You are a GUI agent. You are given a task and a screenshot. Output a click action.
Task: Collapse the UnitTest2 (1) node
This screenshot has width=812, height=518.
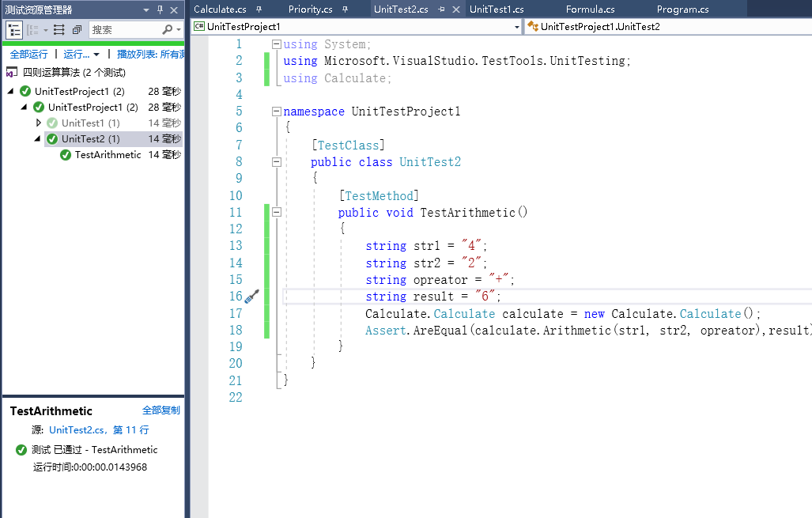click(37, 139)
